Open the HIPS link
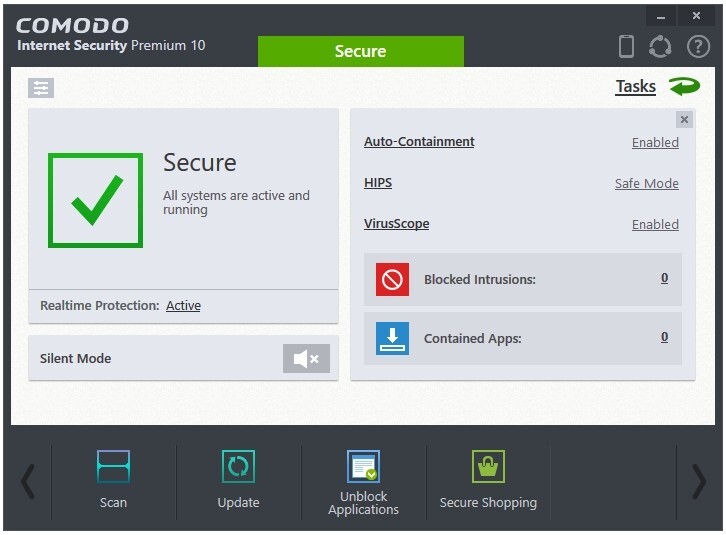This screenshot has height=535, width=726. 378,183
